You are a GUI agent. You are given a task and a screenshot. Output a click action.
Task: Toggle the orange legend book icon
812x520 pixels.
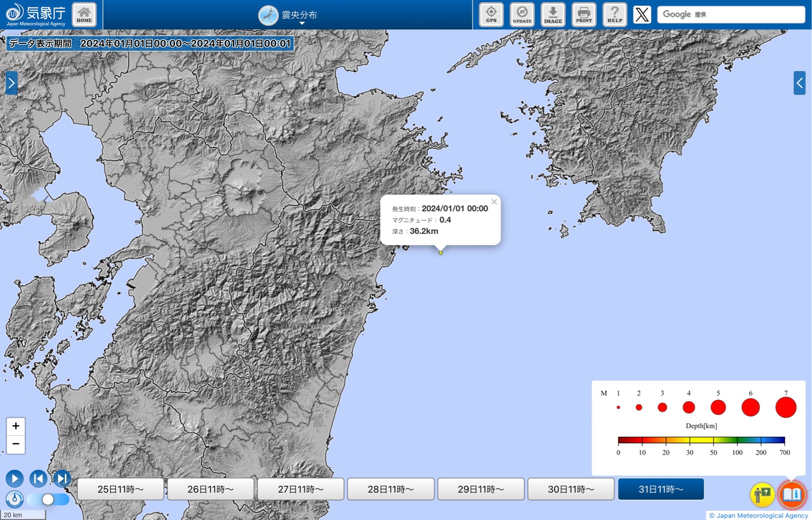(791, 494)
